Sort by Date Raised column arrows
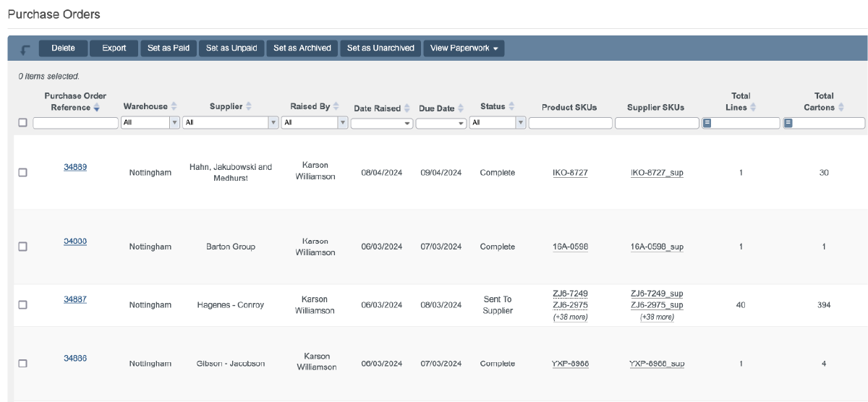 (x=407, y=108)
